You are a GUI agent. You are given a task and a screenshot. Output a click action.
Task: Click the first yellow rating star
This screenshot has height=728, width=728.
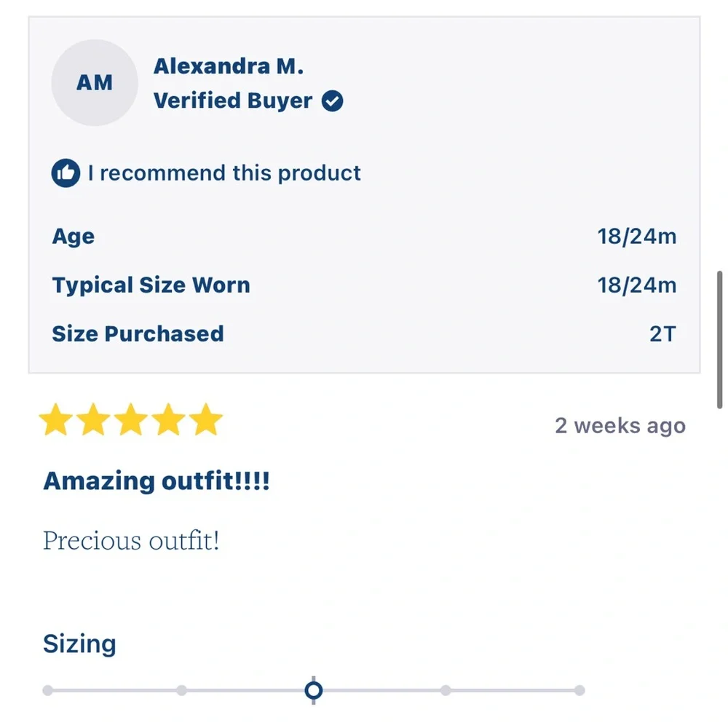click(56, 419)
